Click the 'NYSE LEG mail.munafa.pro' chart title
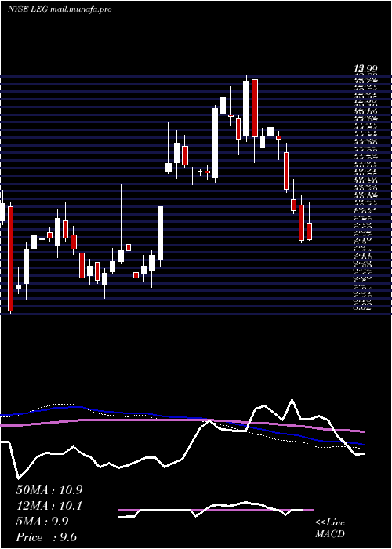The image size is (392, 549). (x=60, y=9)
